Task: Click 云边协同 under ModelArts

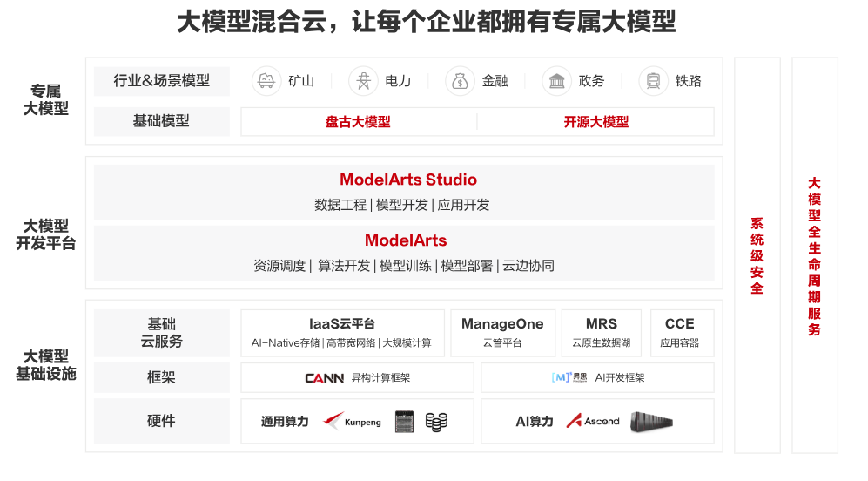Action: click(x=528, y=266)
